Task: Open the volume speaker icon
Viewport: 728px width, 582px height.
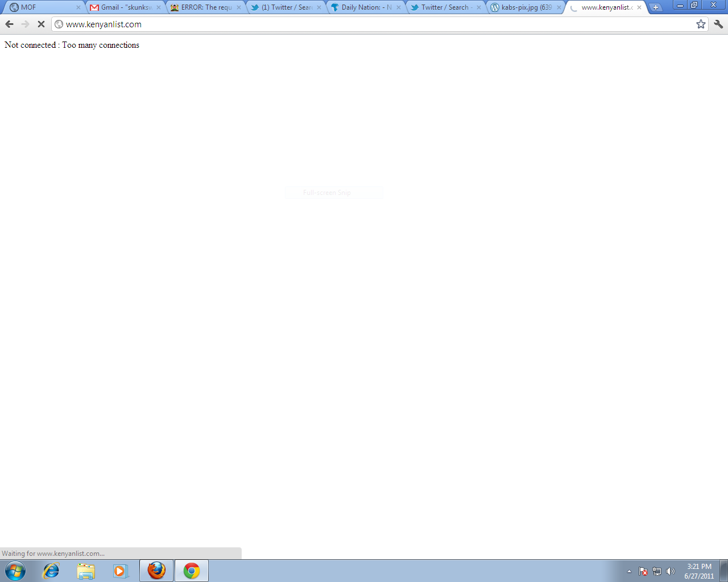Action: [671, 571]
